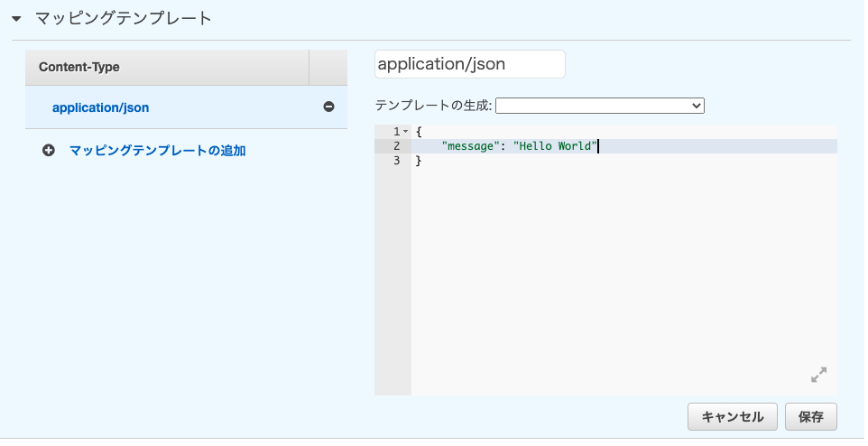
Task: Click the 保存 button
Action: point(811,416)
